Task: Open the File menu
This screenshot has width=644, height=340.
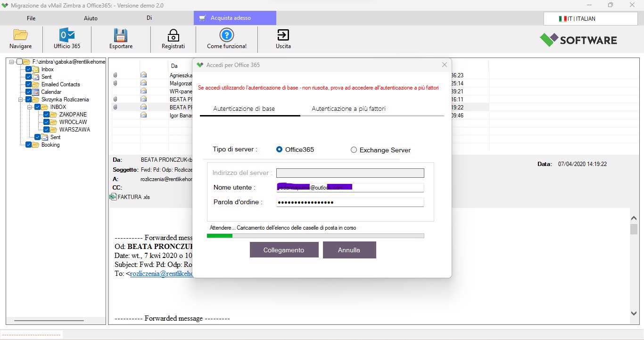Action: 31,18
